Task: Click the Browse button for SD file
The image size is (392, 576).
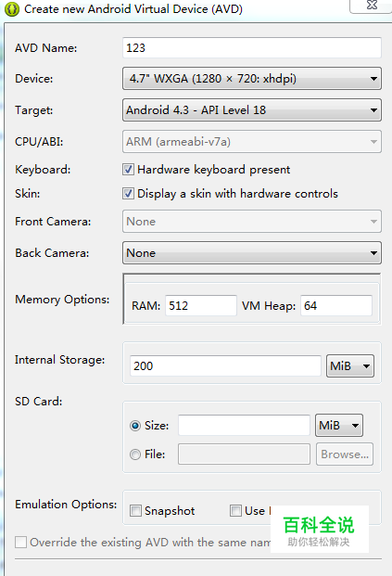Action: point(345,454)
